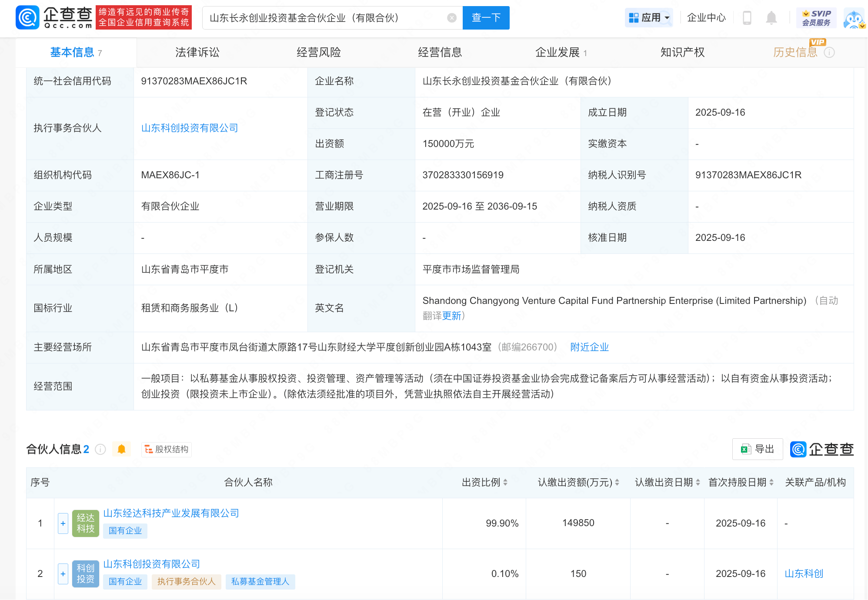
Task: Select 有限合伙企业 enterprise type value
Action: coord(170,206)
